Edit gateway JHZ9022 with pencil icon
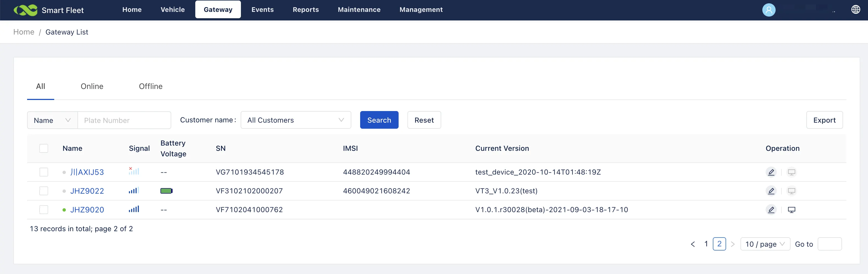 771,191
